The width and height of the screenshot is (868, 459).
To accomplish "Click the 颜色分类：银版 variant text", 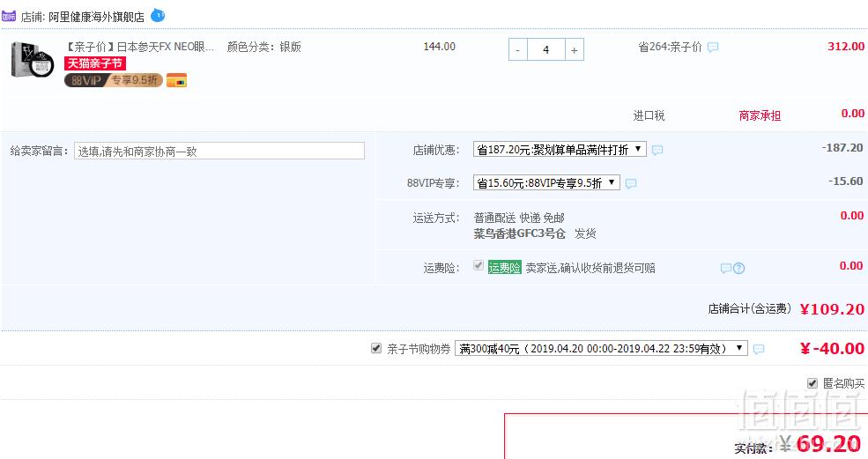I will click(264, 47).
